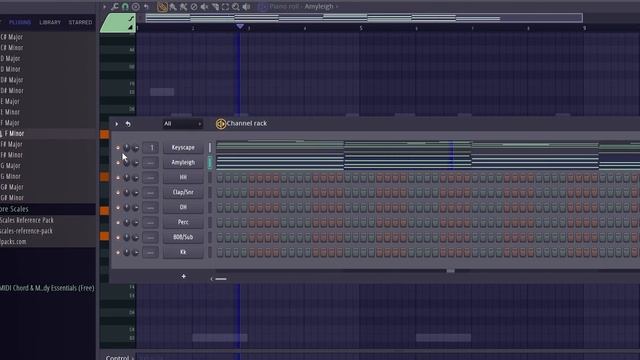640x360 pixels.
Task: Click the first step of HH row
Action: tap(220, 178)
